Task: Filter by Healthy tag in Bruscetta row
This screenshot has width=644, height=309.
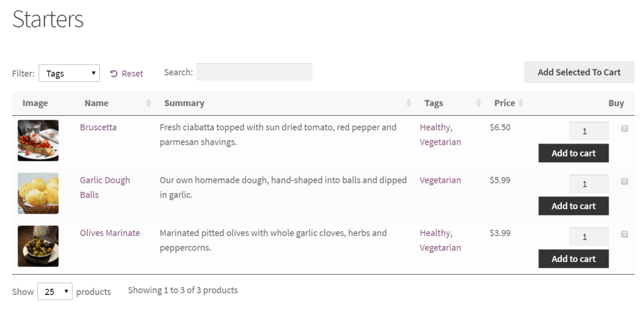Action: pyautogui.click(x=435, y=127)
